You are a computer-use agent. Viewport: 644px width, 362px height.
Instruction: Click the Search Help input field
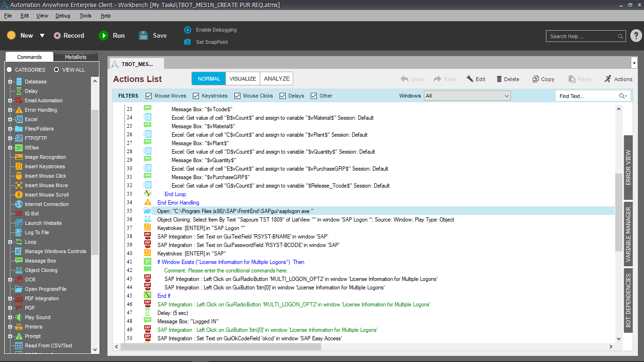[x=581, y=36]
